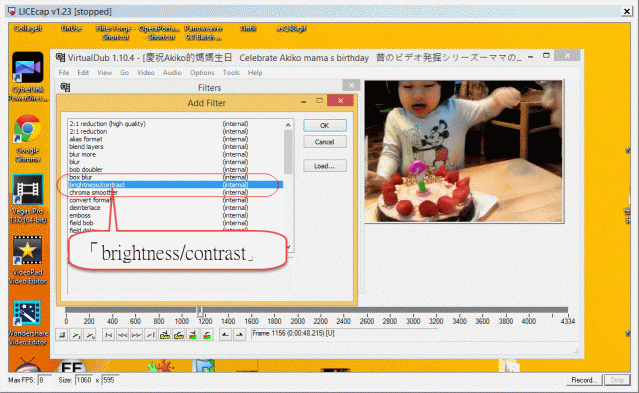Open the Options menu
Screen dimensions: 639x393
202,73
